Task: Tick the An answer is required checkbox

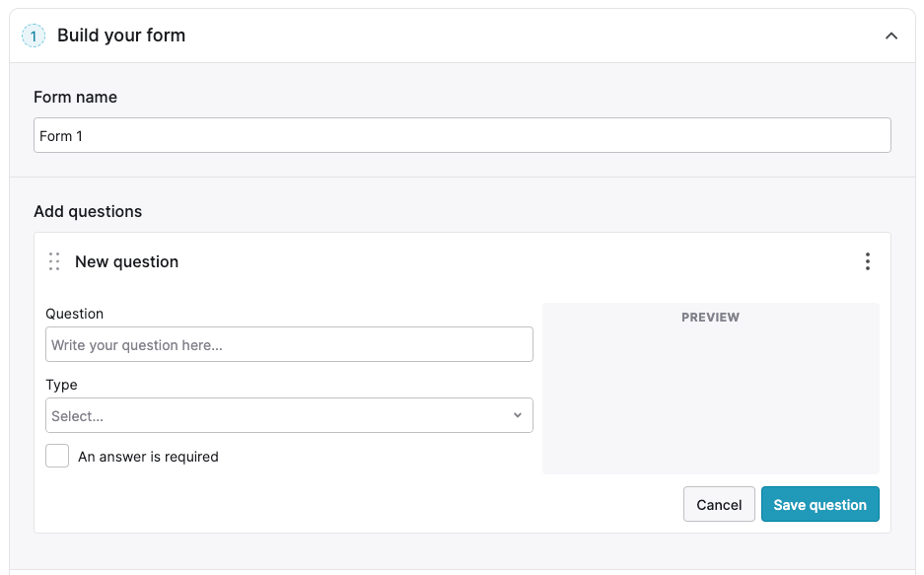Action: pos(57,456)
